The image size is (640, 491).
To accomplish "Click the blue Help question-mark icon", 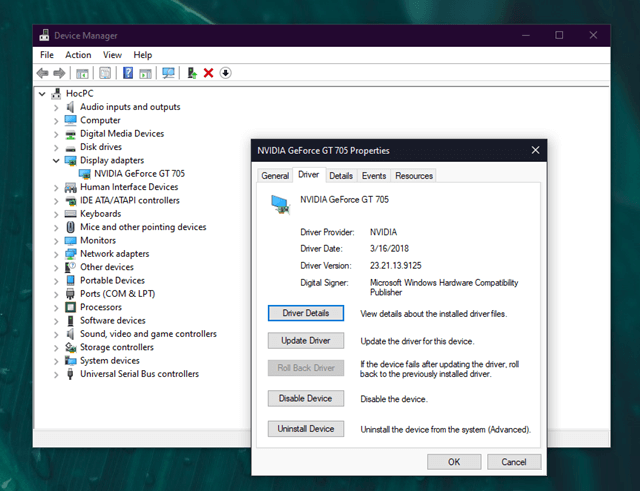I will point(128,73).
